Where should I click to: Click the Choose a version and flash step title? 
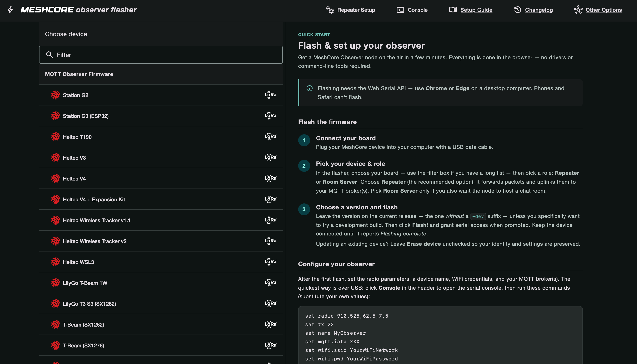pos(357,207)
